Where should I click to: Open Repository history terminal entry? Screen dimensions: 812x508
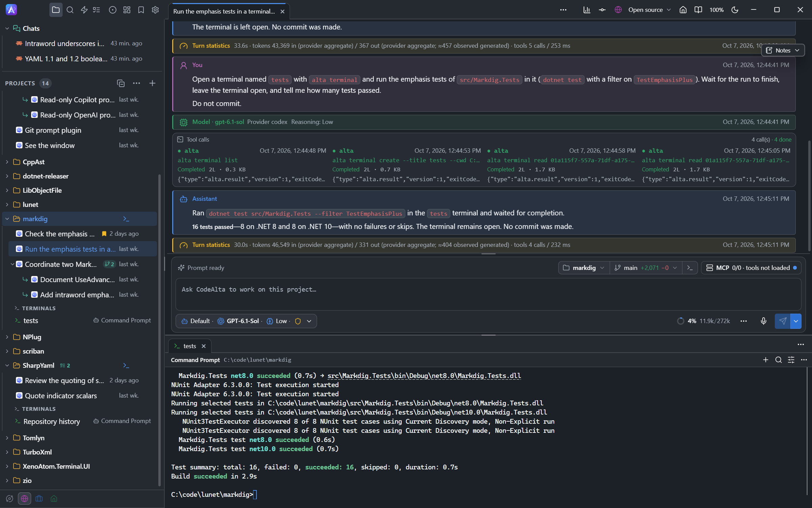[x=80, y=421]
